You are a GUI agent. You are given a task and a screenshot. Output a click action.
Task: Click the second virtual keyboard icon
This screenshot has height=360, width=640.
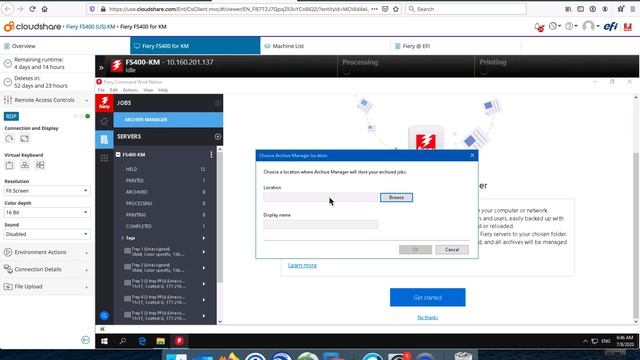(x=24, y=165)
